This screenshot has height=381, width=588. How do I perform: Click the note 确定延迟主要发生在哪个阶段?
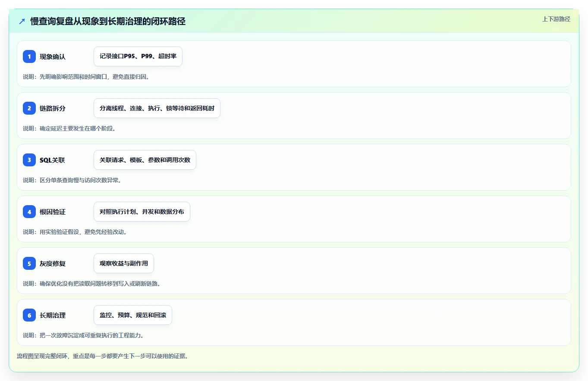click(x=69, y=128)
